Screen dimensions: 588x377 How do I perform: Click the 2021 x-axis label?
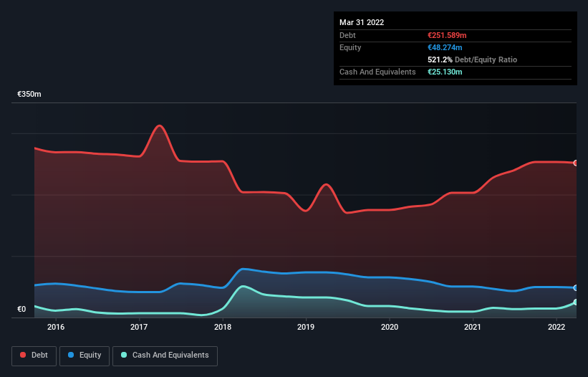tap(473, 327)
